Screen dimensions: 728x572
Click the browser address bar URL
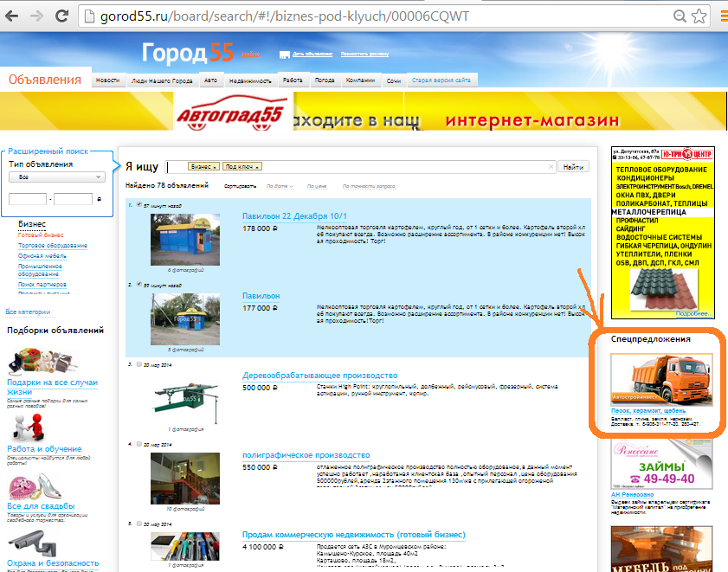[x=285, y=16]
